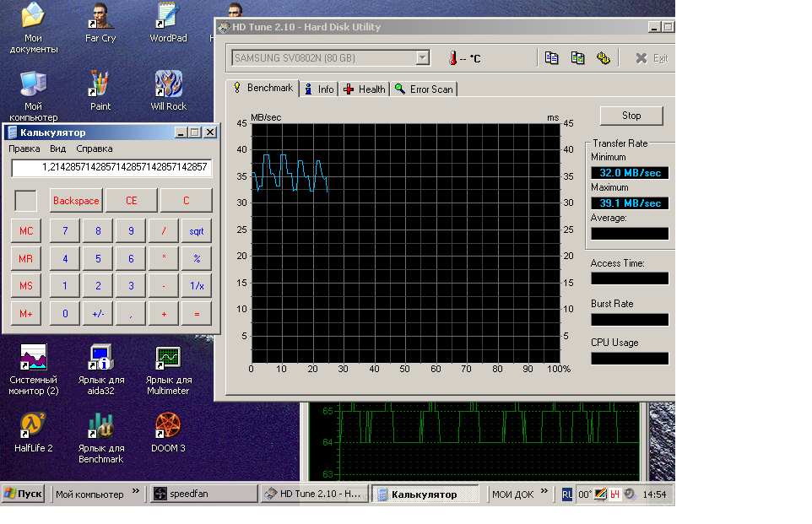
Task: Click the RU language indicator in tray
Action: pyautogui.click(x=567, y=494)
